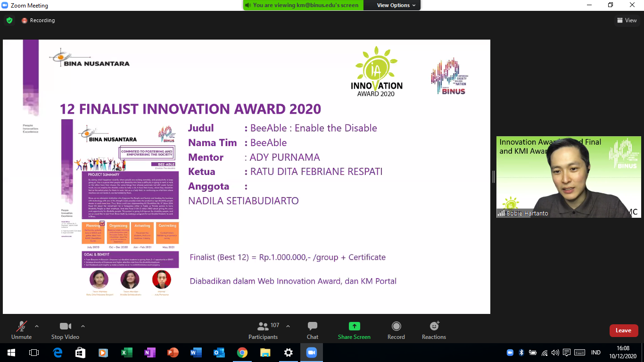
Task: Expand the participants options caret
Action: tap(288, 326)
